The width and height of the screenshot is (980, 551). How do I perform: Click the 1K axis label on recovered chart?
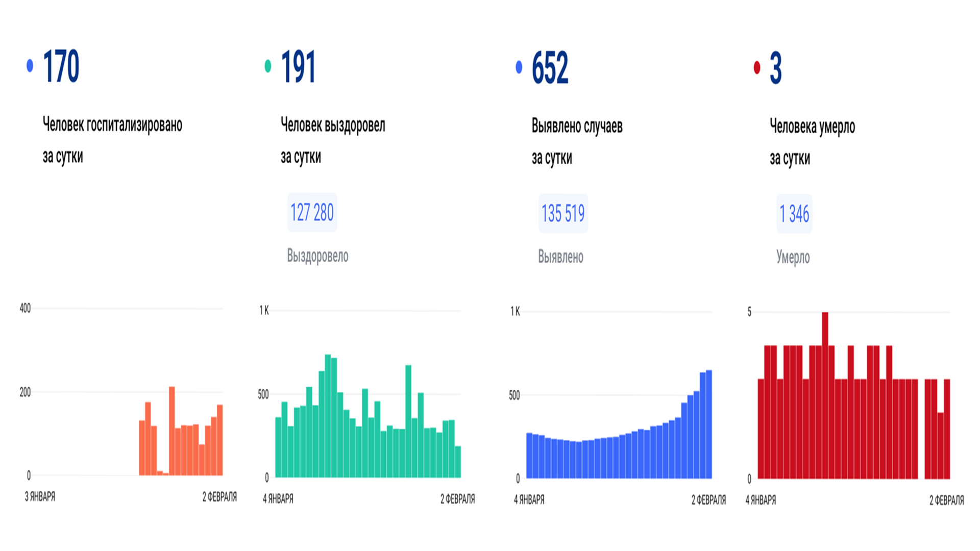coord(264,311)
